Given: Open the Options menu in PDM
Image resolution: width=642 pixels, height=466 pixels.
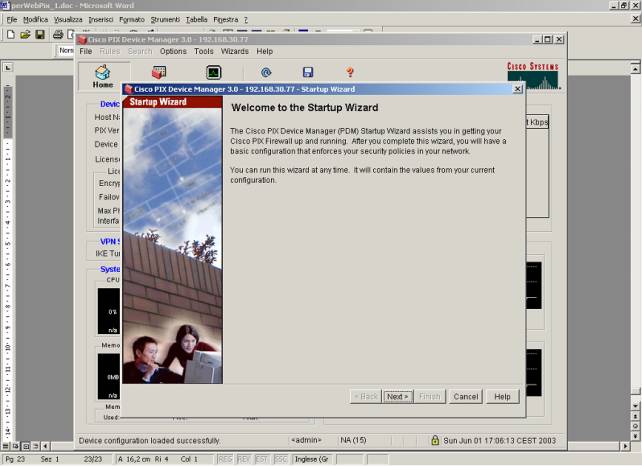Looking at the screenshot, I should tap(173, 51).
